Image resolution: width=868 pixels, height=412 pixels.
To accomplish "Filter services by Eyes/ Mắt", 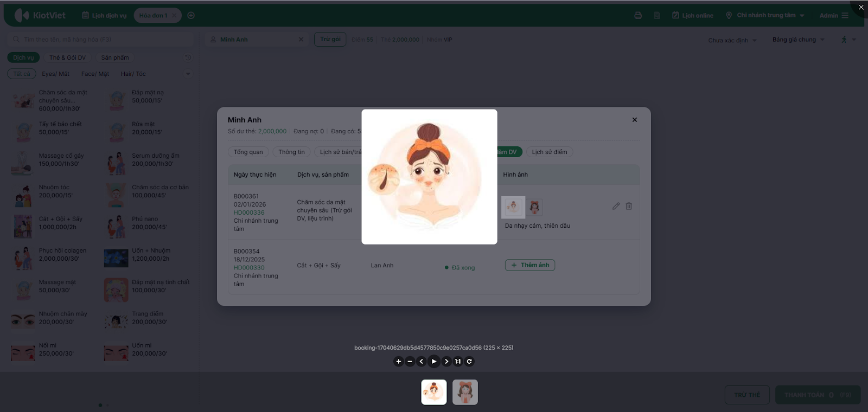I will pos(56,74).
